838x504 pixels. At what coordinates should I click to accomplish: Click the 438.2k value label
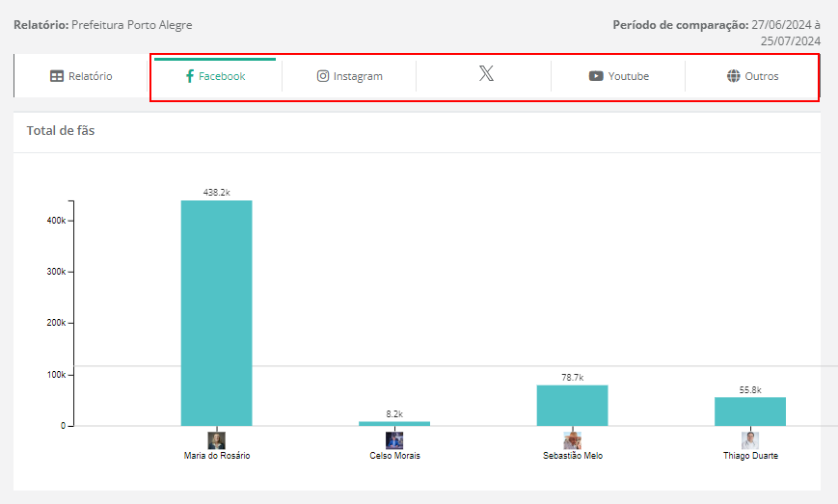pos(216,193)
